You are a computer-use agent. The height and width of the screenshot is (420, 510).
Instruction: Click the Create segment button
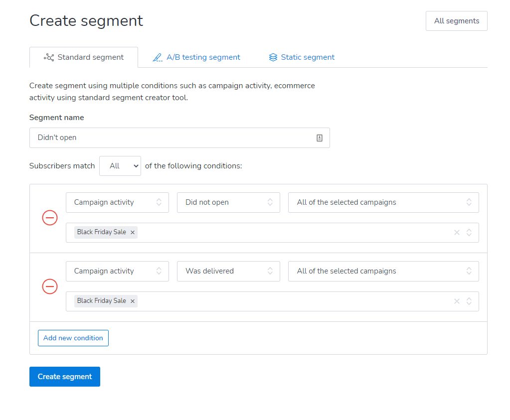tap(65, 377)
